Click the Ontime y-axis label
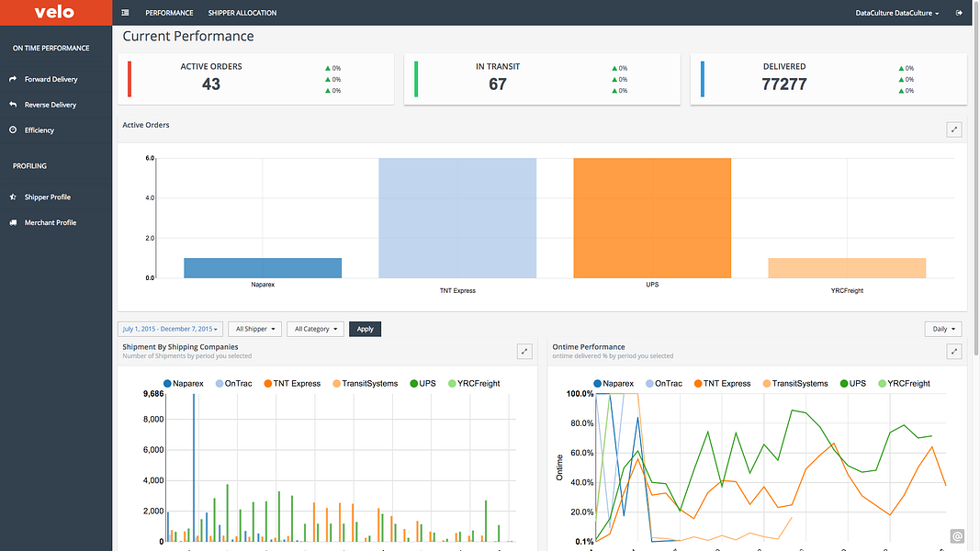The width and height of the screenshot is (980, 551). pyautogui.click(x=559, y=467)
